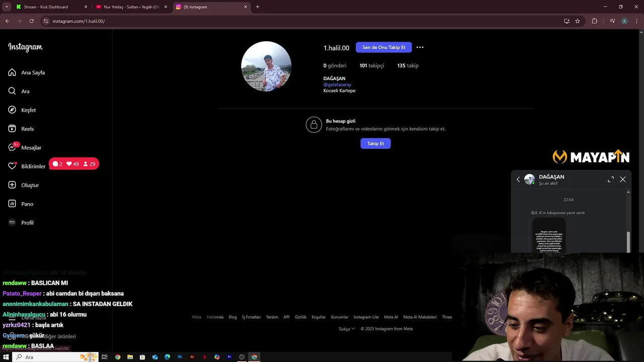The image size is (644, 362).
Task: Click the Takip Et button
Action: pos(375,143)
